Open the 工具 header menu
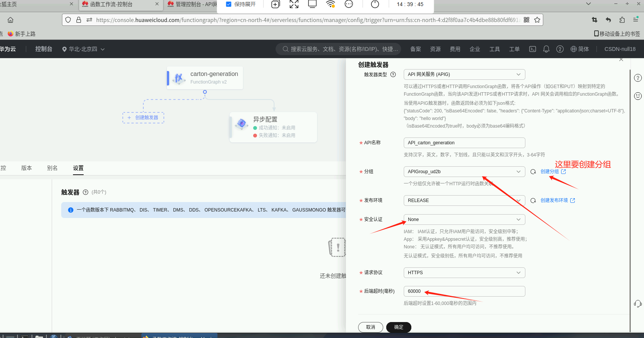Screen dimensions: 644x338 495,49
